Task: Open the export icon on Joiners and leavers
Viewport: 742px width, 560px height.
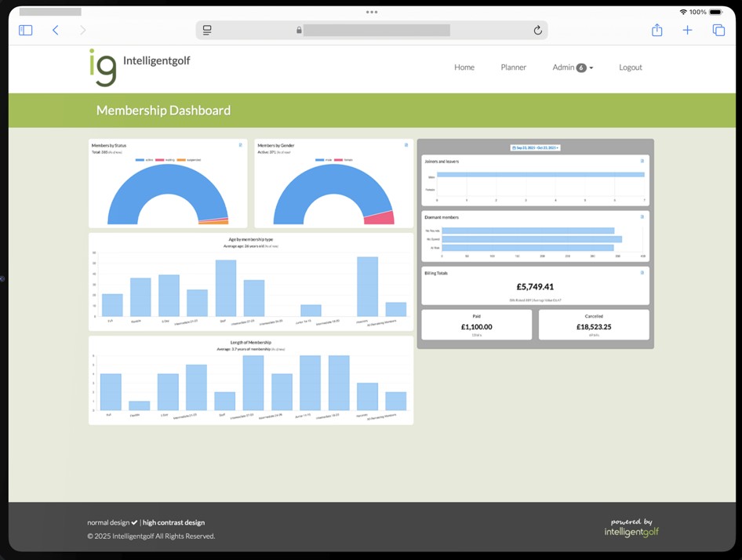Action: tap(642, 161)
